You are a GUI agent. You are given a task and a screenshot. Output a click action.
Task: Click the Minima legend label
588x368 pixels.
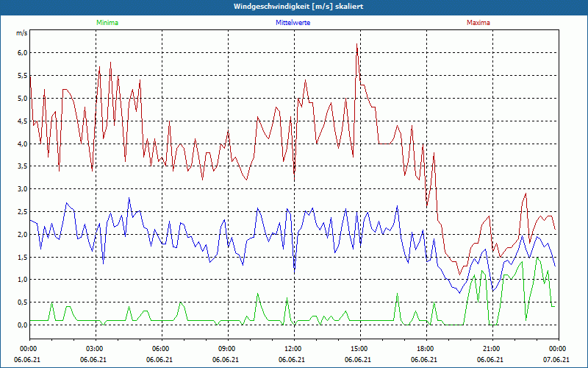tap(107, 23)
